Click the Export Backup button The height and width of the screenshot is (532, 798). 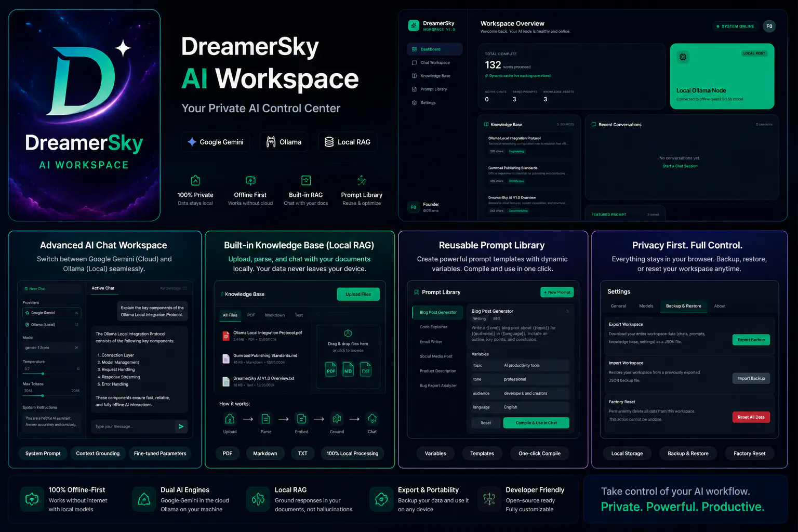point(751,340)
